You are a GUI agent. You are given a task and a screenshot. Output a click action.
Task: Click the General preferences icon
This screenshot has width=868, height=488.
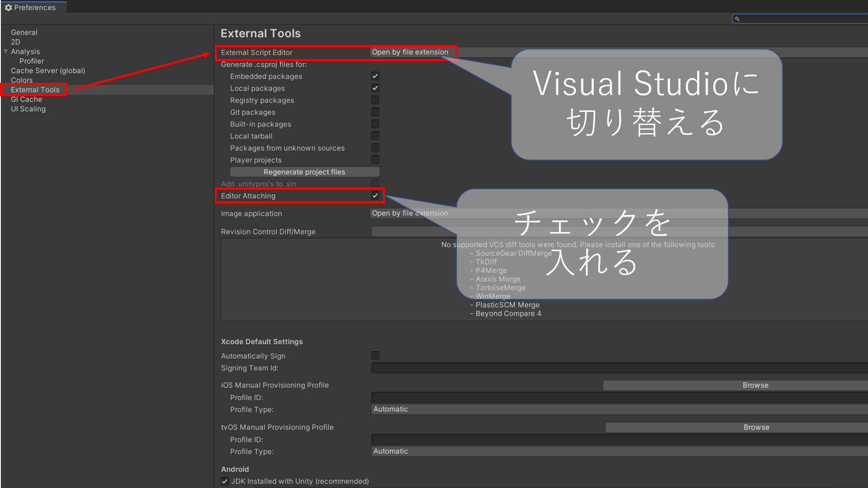(24, 32)
